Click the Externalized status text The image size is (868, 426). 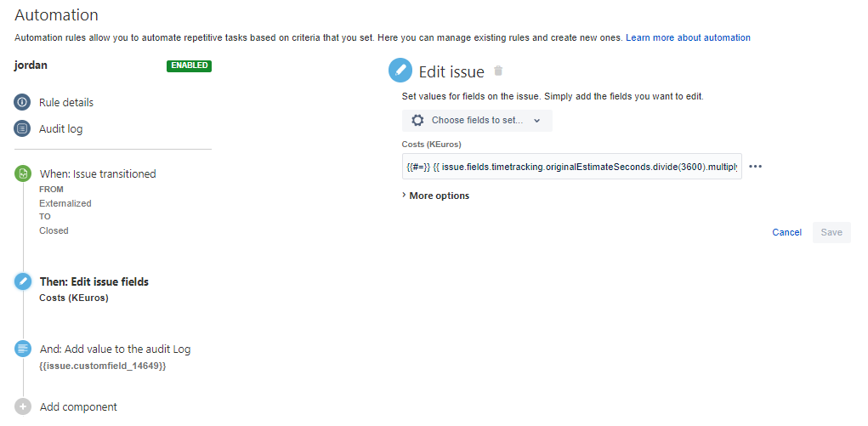[65, 203]
